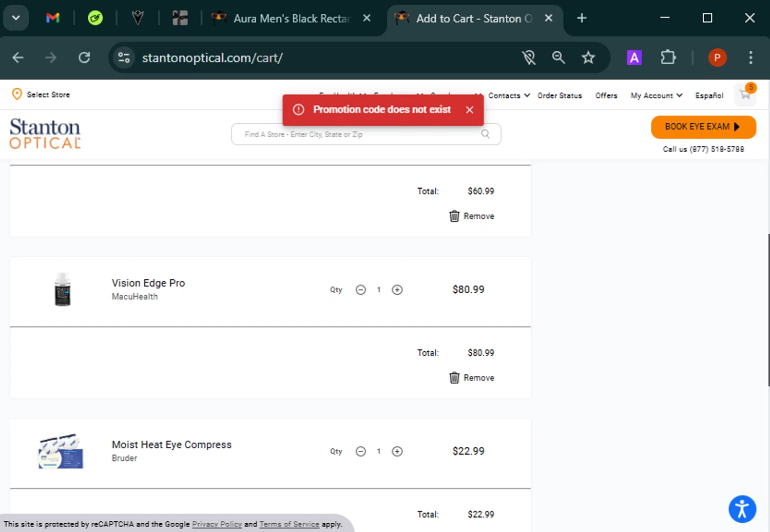Select the Add to Cart - Stanton tab
770x532 pixels.
coord(474,18)
